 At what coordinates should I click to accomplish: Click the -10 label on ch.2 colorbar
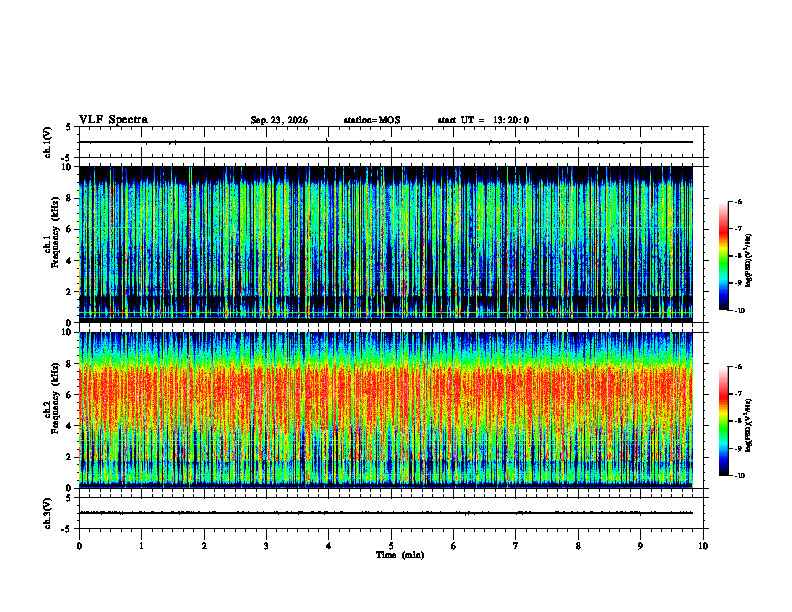pyautogui.click(x=740, y=476)
